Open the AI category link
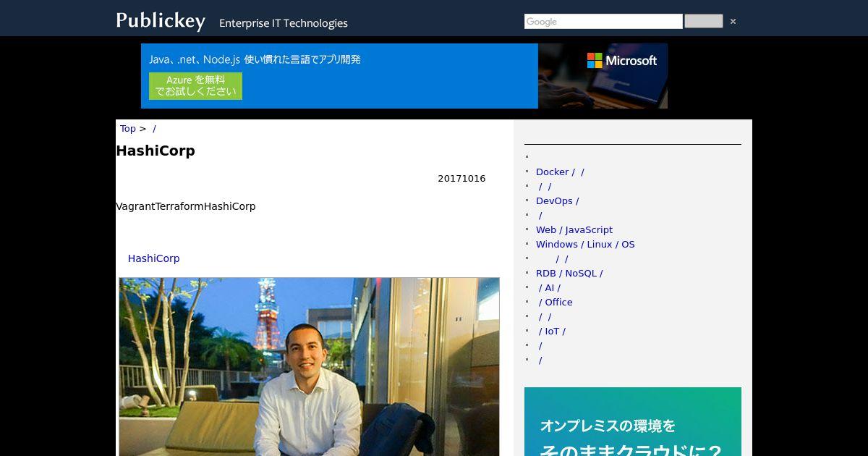 coord(549,288)
